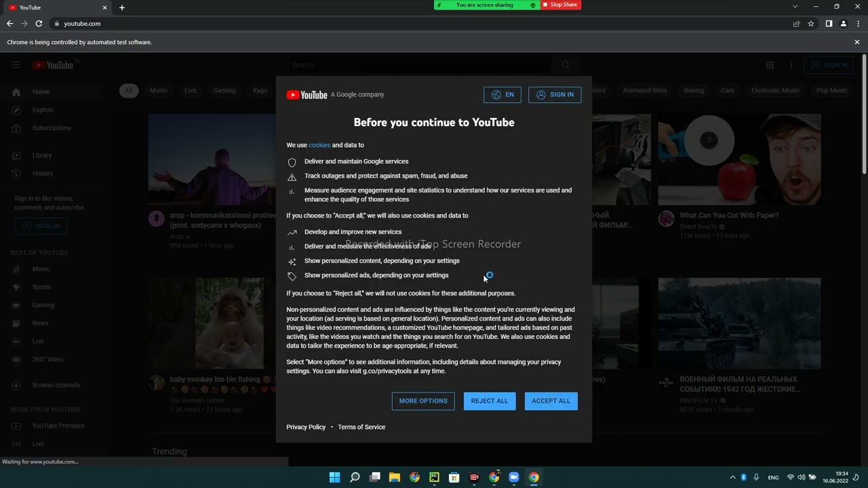Viewport: 868px width, 488px height.
Task: Toggle Chrome side panel icon
Action: click(x=829, y=24)
